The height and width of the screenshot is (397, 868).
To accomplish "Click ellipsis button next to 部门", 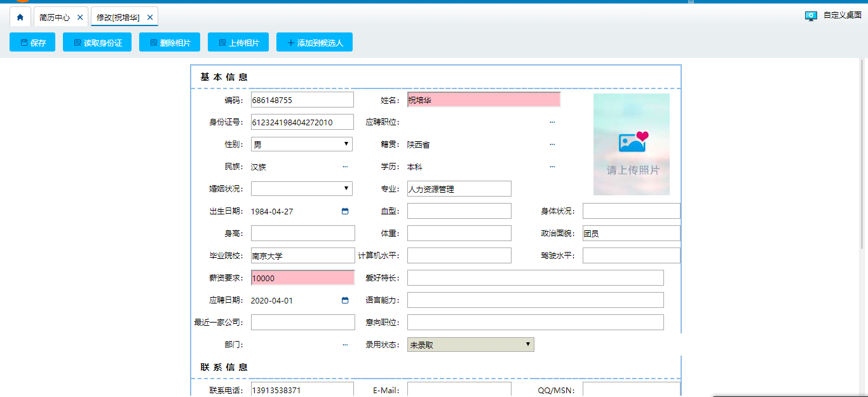I will coord(345,345).
